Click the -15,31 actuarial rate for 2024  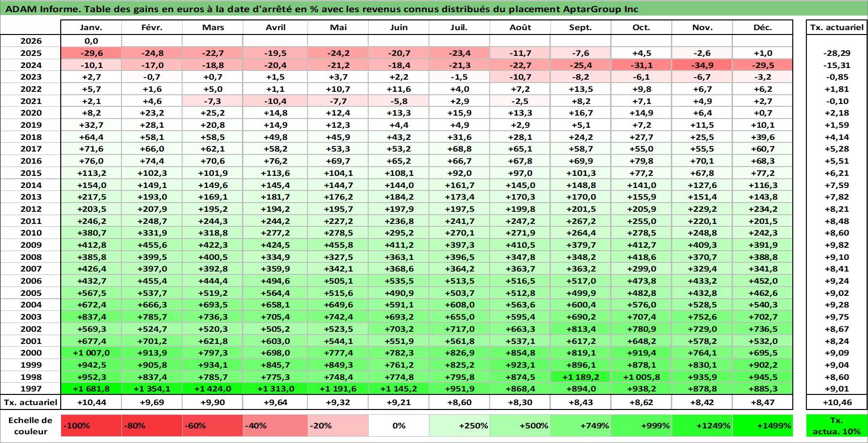click(837, 65)
